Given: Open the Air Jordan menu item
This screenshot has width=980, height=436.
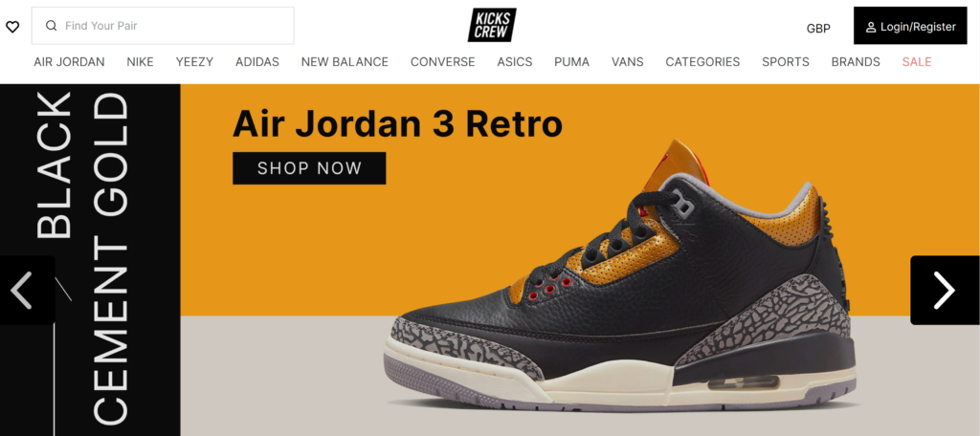Looking at the screenshot, I should click(x=69, y=62).
